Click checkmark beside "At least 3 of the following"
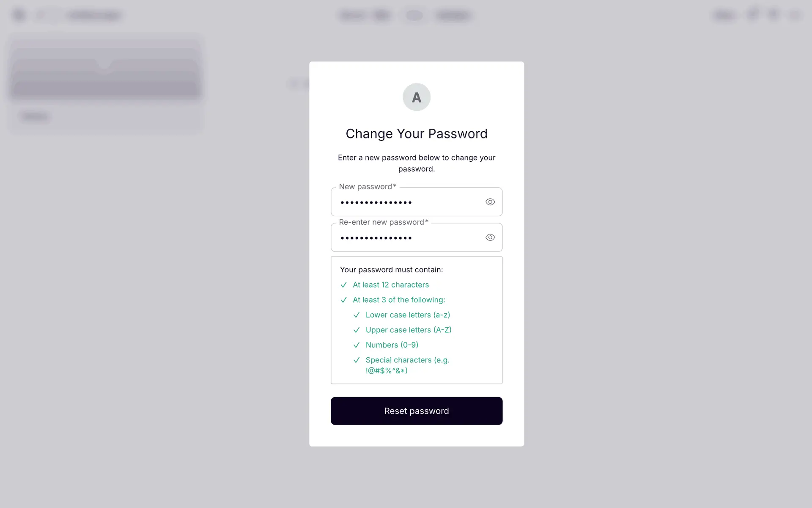812x508 pixels. click(343, 300)
